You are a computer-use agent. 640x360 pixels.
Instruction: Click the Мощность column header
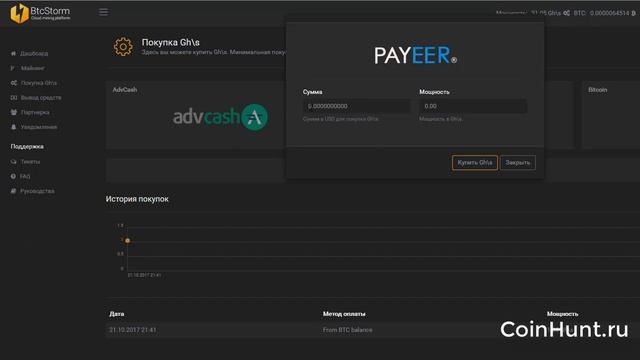coord(562,314)
